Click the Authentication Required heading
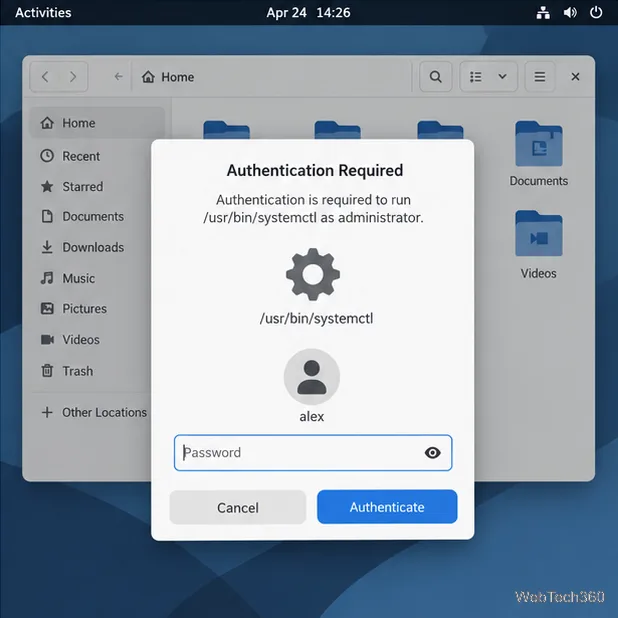This screenshot has height=618, width=618. [x=315, y=170]
